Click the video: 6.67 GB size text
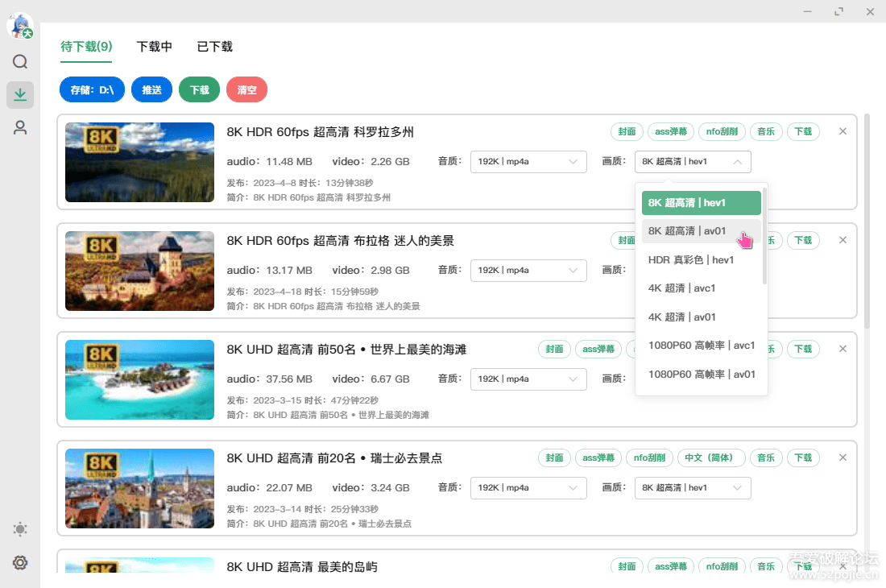This screenshot has height=588, width=886. coord(371,379)
